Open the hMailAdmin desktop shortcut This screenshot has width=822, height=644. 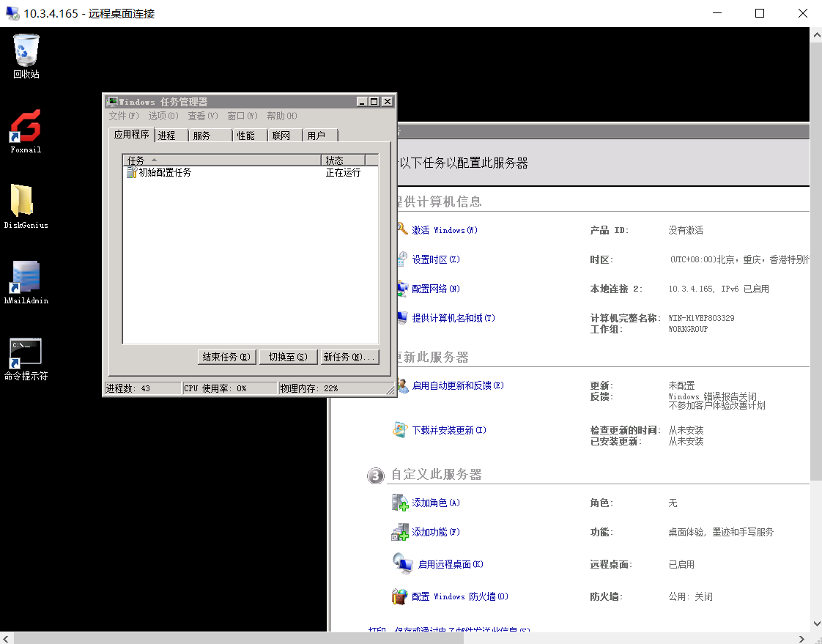click(26, 278)
